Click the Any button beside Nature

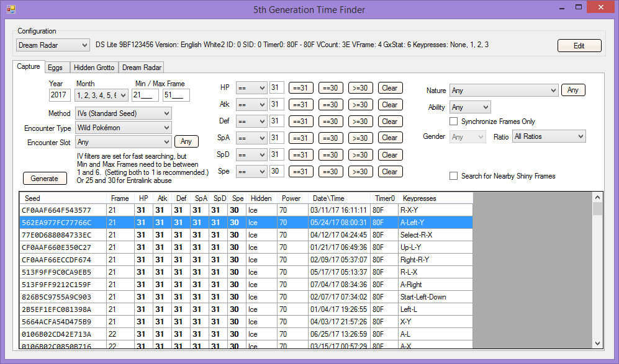[x=573, y=90]
